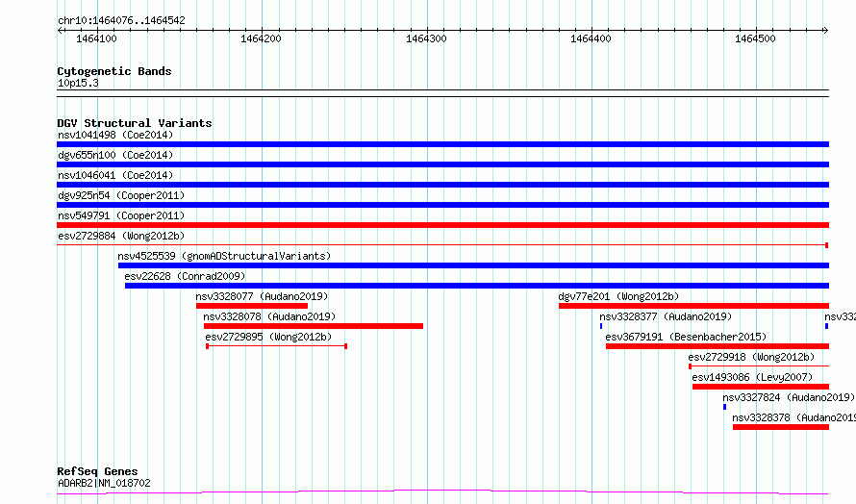Select the red bar under nsv3328078
Screen dimensions: 856x504
[314, 326]
